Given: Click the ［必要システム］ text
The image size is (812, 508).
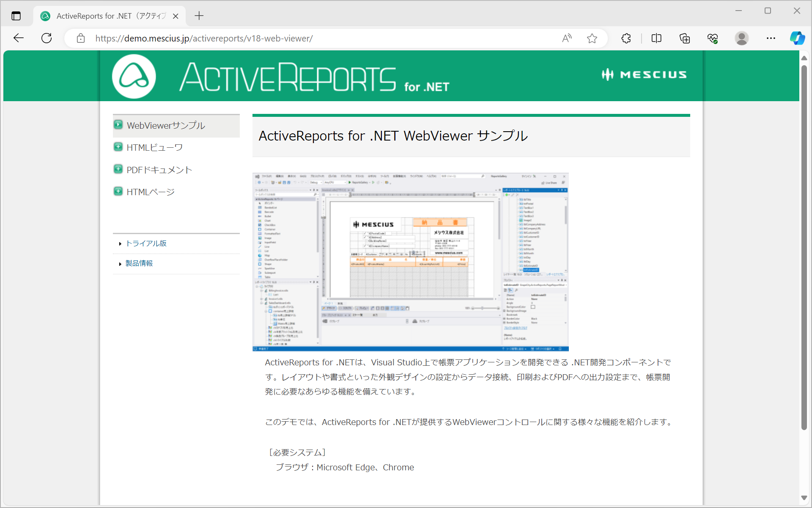Looking at the screenshot, I should pyautogui.click(x=297, y=453).
